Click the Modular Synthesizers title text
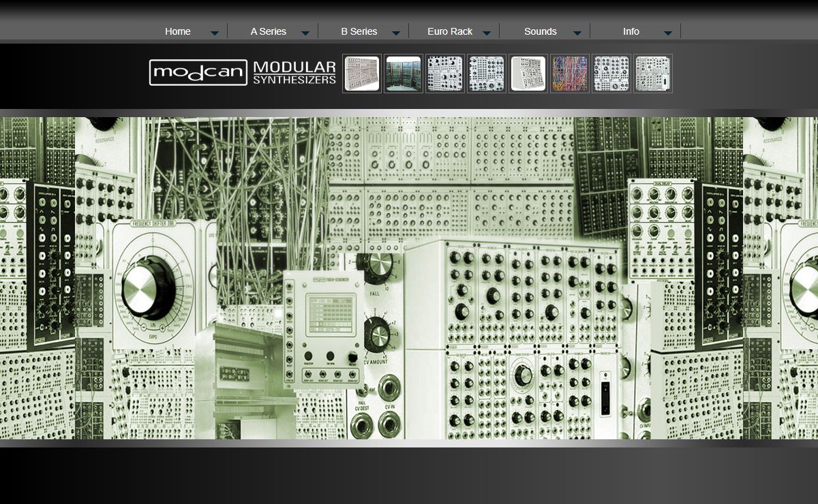Image resolution: width=818 pixels, height=504 pixels. pos(294,72)
